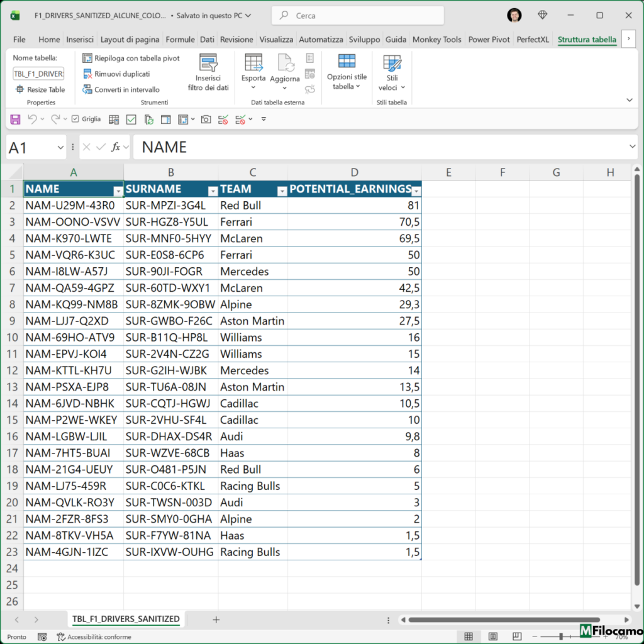This screenshot has width=644, height=644.
Task: Click the Nome tabella input field
Action: click(38, 74)
